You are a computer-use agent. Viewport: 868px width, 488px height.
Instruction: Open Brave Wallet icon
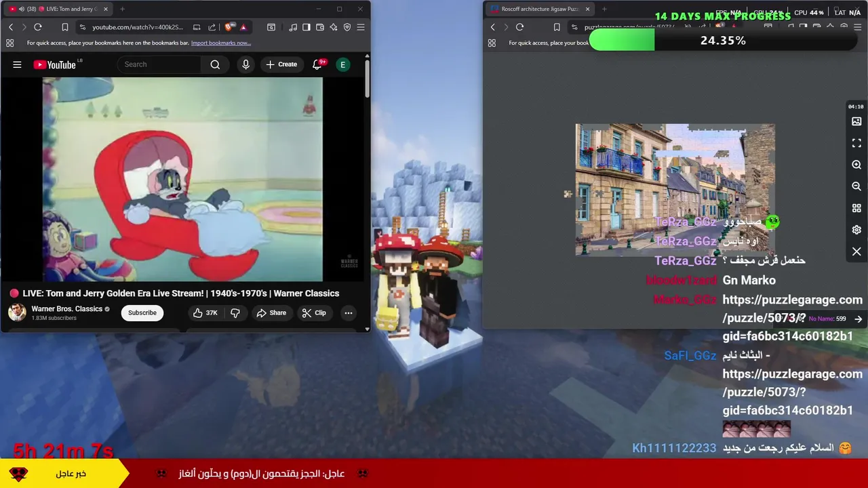click(x=320, y=27)
